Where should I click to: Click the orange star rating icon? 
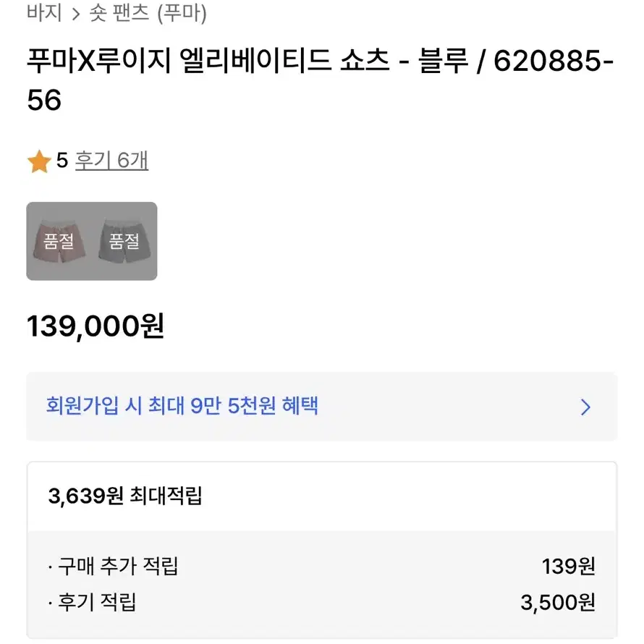click(x=39, y=161)
